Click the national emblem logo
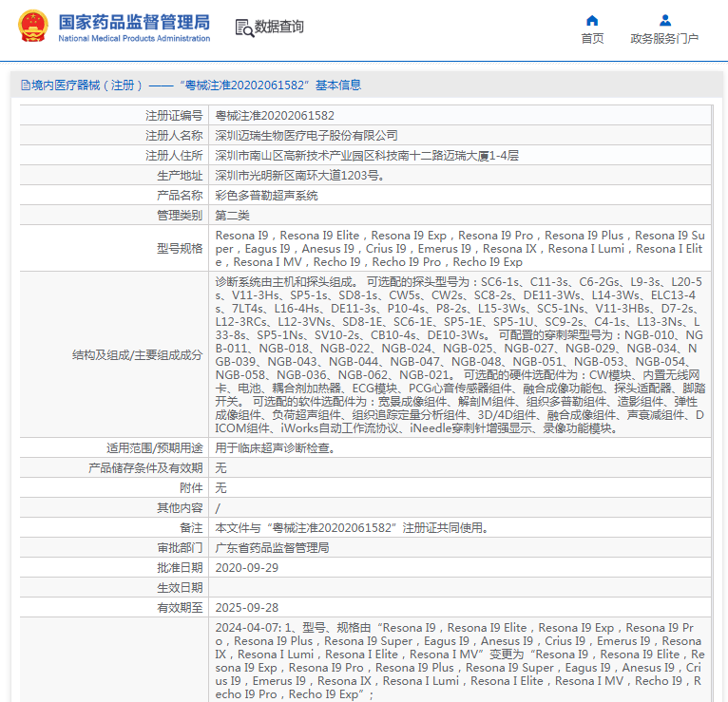 pos(33,27)
